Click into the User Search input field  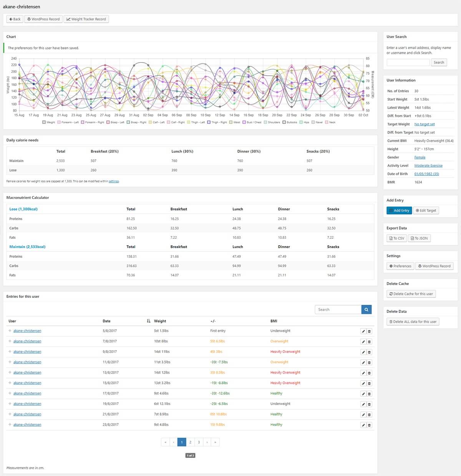point(408,62)
